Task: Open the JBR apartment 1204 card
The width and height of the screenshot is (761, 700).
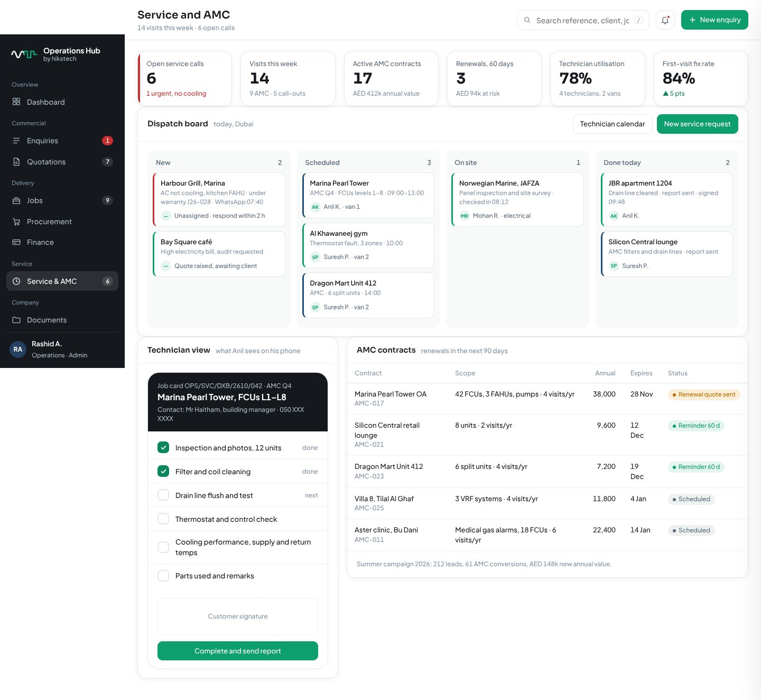Action: pyautogui.click(x=667, y=199)
